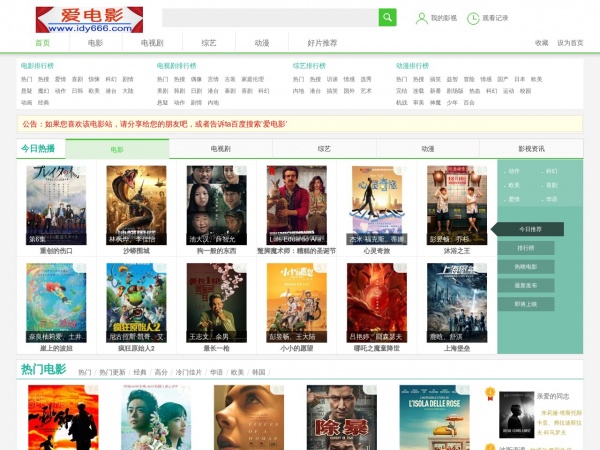Open 我的影视 user profile icon

click(x=421, y=18)
